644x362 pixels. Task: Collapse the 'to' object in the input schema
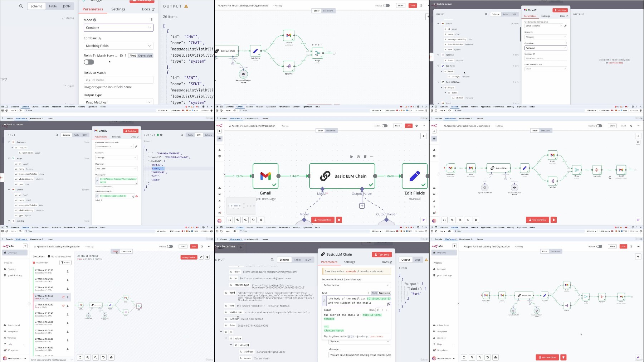[221, 332]
